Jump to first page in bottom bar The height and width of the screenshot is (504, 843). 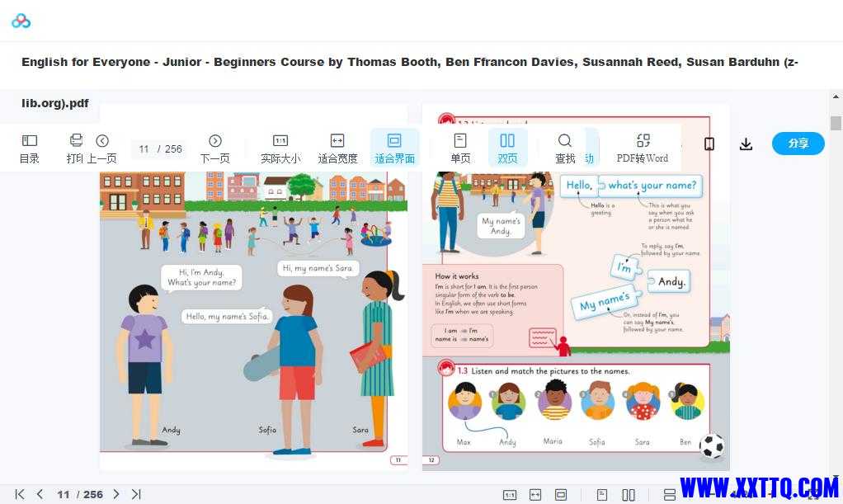point(20,494)
